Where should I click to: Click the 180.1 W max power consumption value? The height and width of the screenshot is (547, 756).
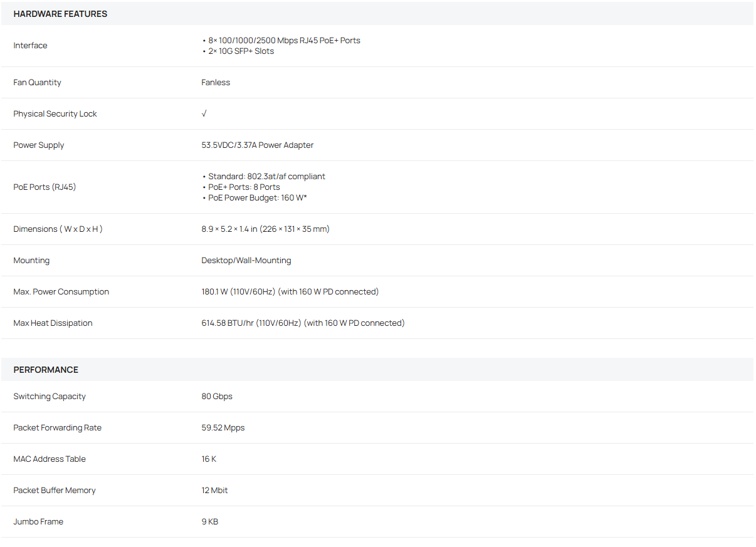click(290, 291)
